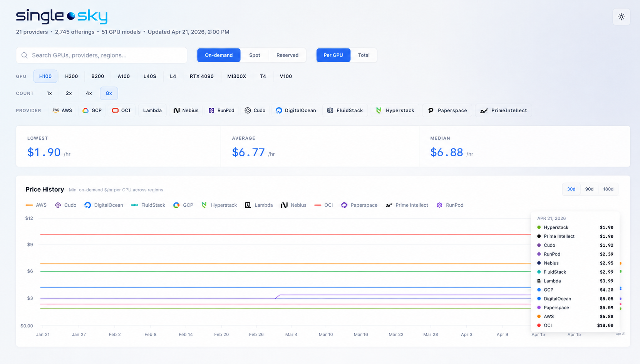This screenshot has height=364, width=640.
Task: Click the Nebius icon in chart legend
Action: point(284,205)
